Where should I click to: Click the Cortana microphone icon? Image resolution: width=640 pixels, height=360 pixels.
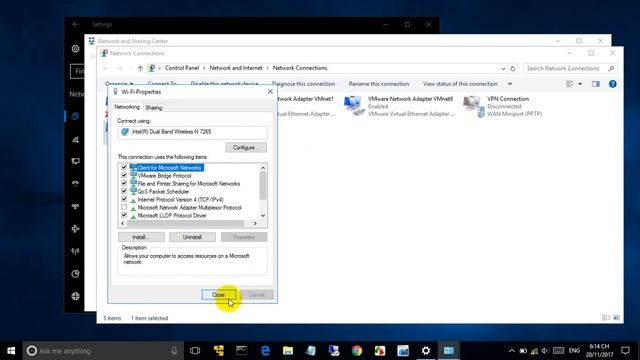pos(174,351)
